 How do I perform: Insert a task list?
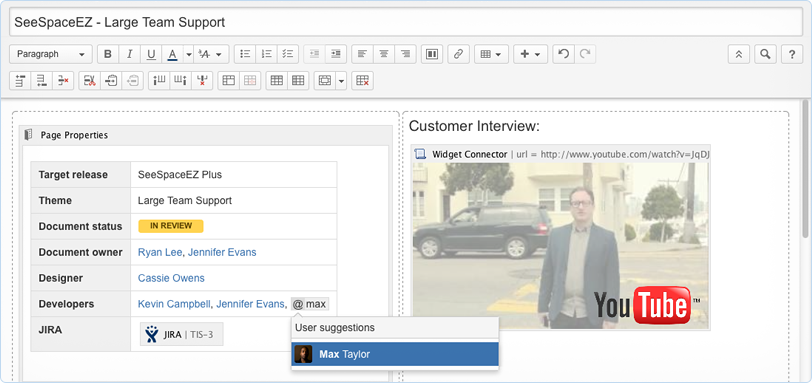(288, 54)
